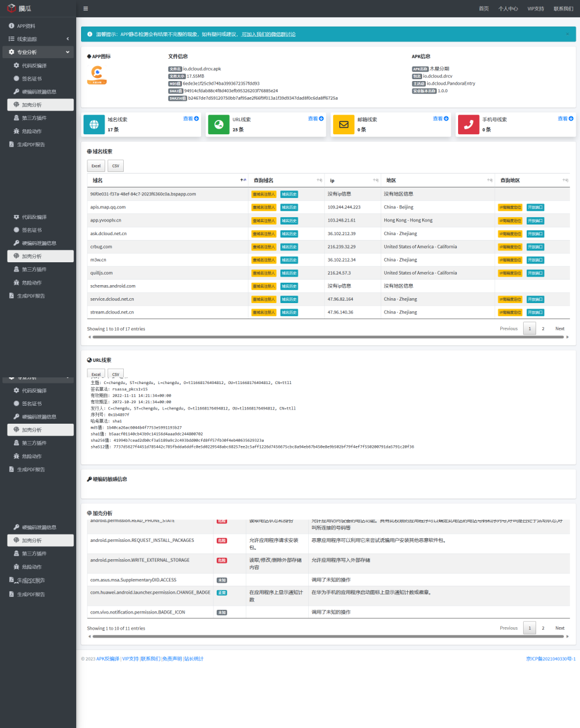The height and width of the screenshot is (728, 580).
Task: Collapse the 专业分析 sidebar section arrow
Action: click(x=68, y=52)
